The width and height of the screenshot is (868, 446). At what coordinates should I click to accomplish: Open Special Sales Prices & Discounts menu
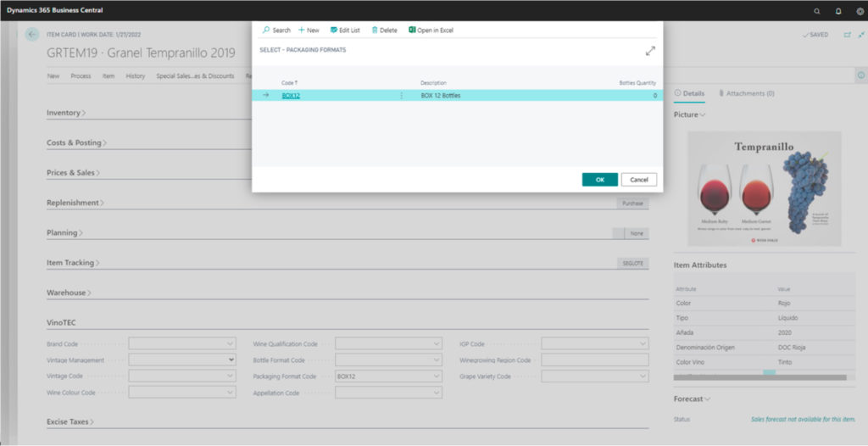pyautogui.click(x=196, y=76)
